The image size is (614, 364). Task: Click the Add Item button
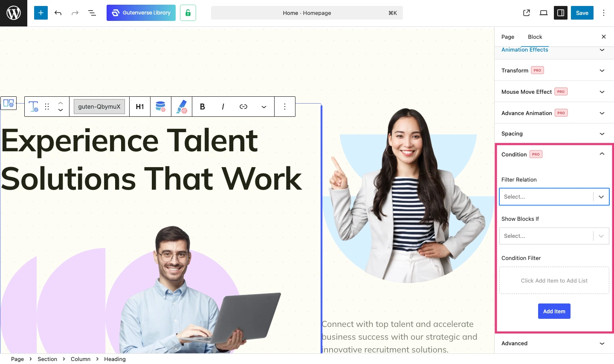554,312
